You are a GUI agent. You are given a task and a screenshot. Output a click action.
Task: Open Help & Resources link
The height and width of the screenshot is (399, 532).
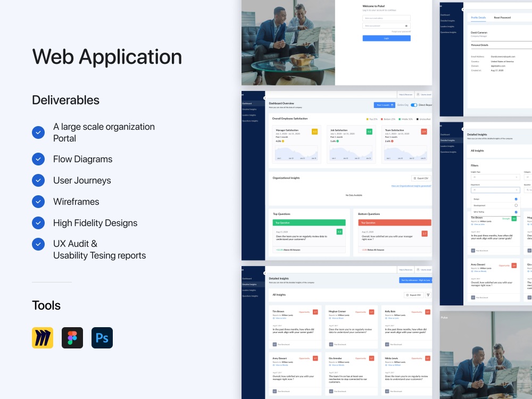pyautogui.click(x=406, y=270)
